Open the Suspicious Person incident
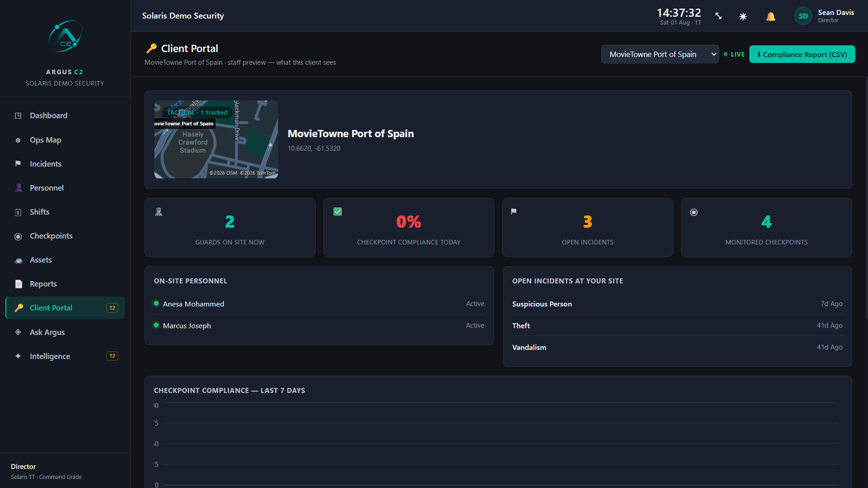Image resolution: width=868 pixels, height=488 pixels. tap(677, 304)
